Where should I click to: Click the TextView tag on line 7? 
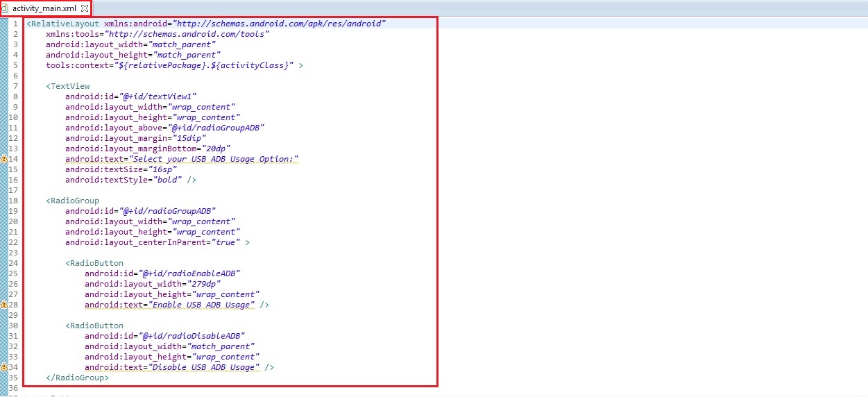pyautogui.click(x=70, y=86)
